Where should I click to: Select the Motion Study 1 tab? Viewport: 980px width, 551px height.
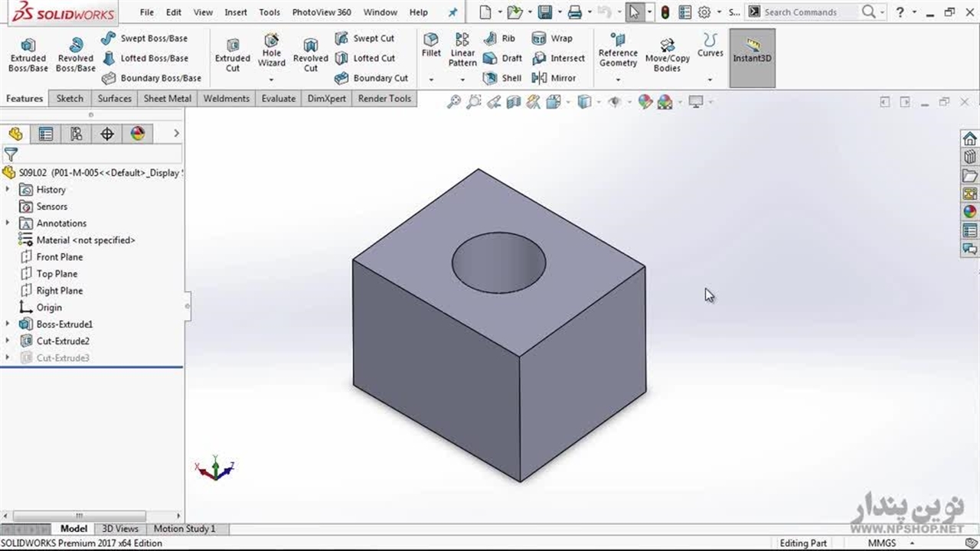point(185,529)
